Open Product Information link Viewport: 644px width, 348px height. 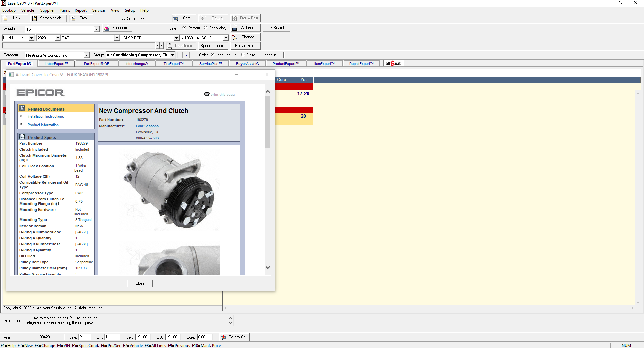coord(43,125)
